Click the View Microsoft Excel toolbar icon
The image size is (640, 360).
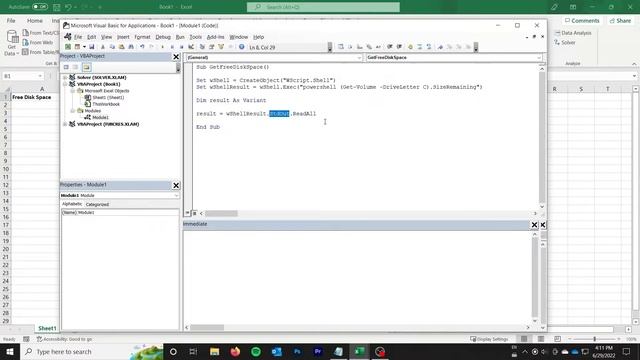[x=68, y=47]
